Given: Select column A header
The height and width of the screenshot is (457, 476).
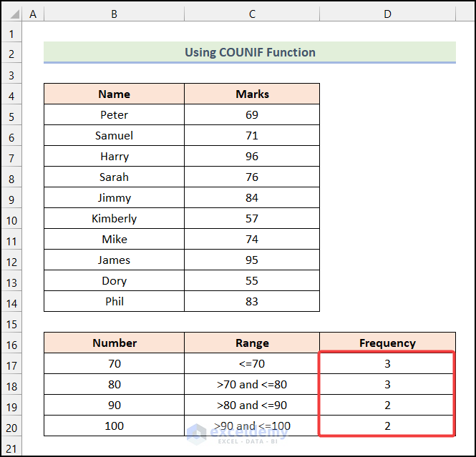Looking at the screenshot, I should pos(33,14).
